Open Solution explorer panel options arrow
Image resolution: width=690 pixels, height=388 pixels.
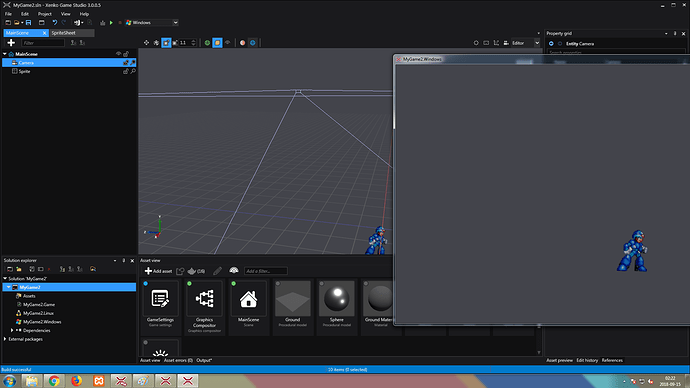tap(115, 260)
